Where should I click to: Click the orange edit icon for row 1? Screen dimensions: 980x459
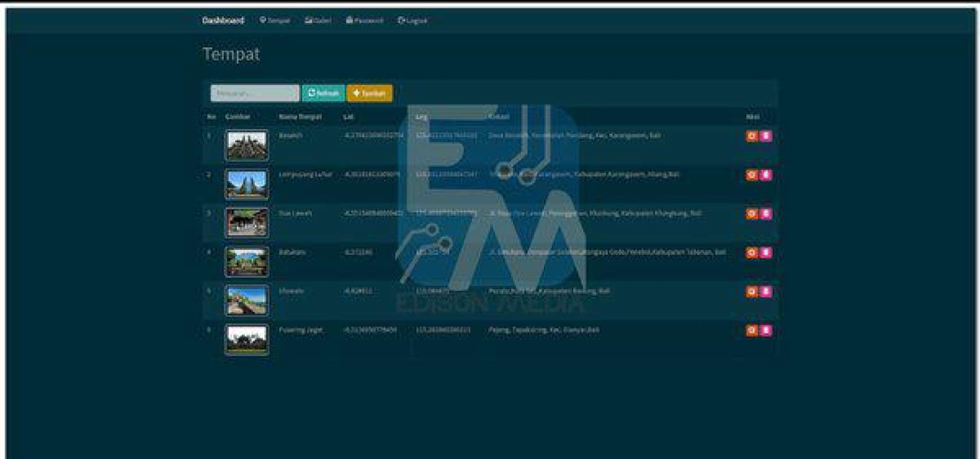[752, 136]
